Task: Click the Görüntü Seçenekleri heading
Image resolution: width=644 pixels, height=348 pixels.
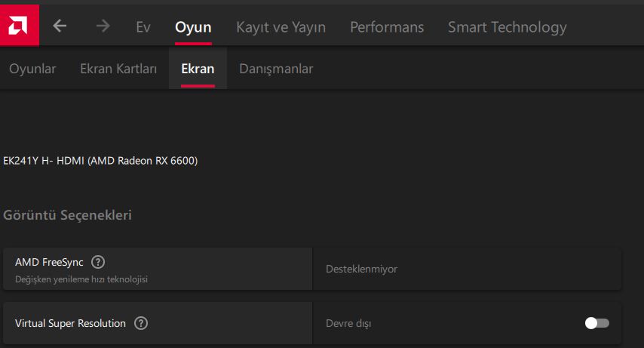Action: pos(67,215)
